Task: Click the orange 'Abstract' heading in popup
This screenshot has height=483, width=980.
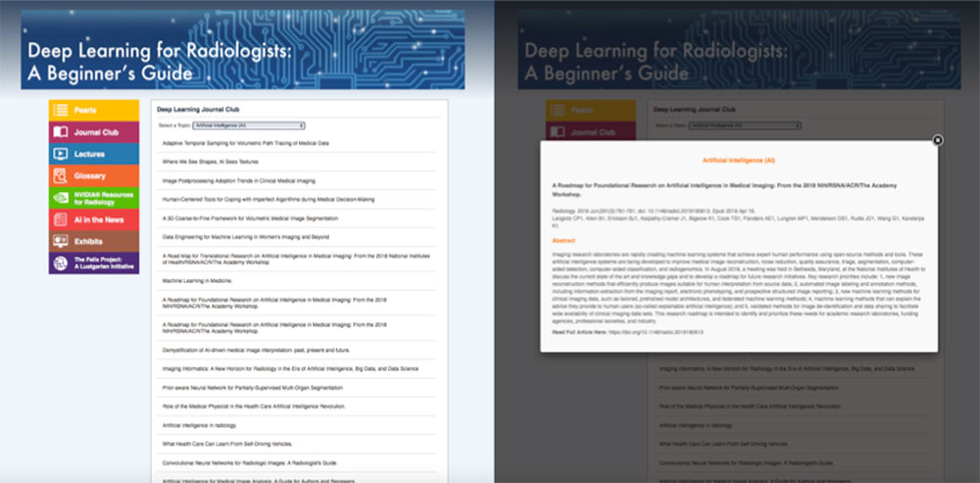Action: [563, 241]
